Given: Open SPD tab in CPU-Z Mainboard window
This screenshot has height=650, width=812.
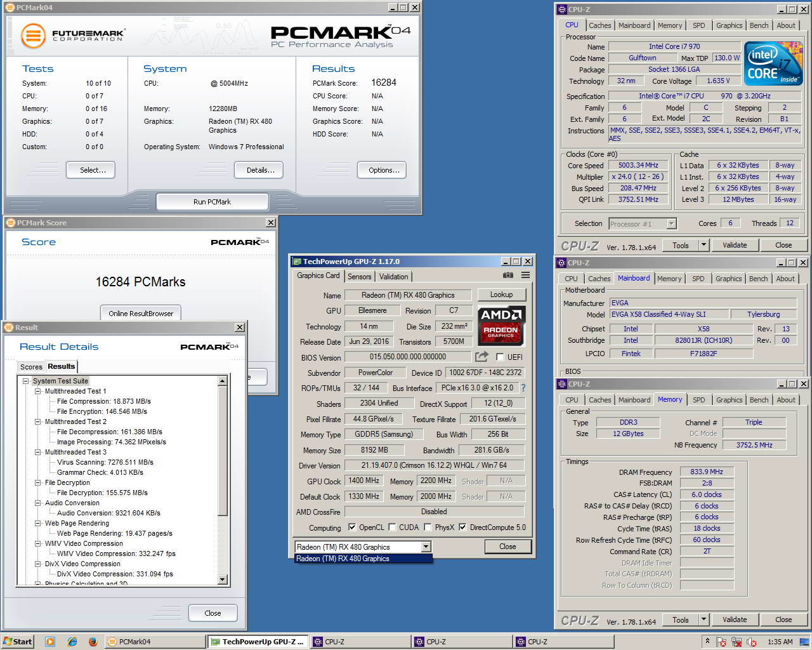Looking at the screenshot, I should [x=698, y=279].
